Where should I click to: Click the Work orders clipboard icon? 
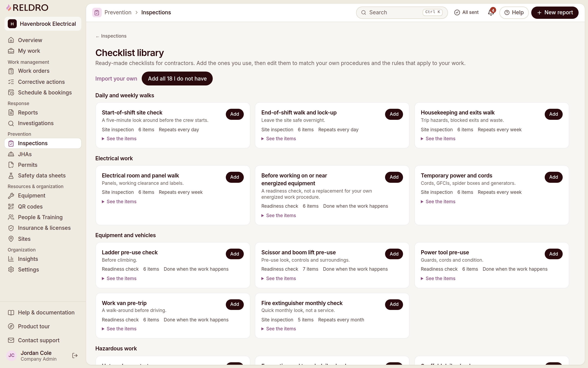click(x=11, y=71)
